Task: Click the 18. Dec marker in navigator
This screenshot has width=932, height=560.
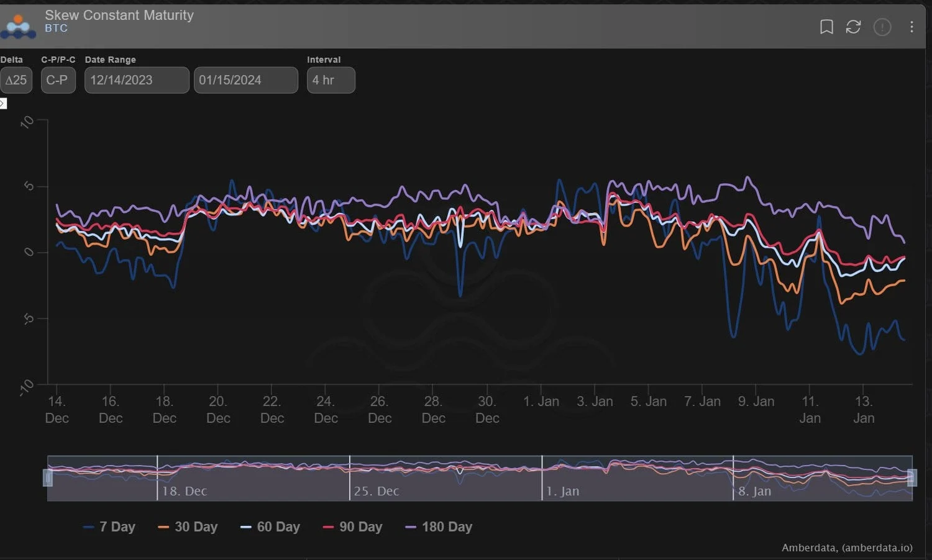Action: pyautogui.click(x=185, y=491)
